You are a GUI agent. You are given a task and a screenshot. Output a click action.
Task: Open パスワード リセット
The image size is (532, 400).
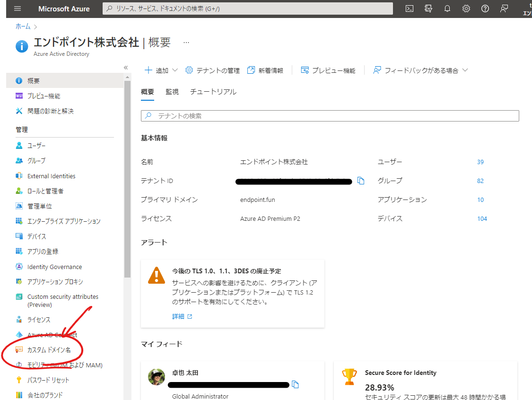(x=48, y=380)
